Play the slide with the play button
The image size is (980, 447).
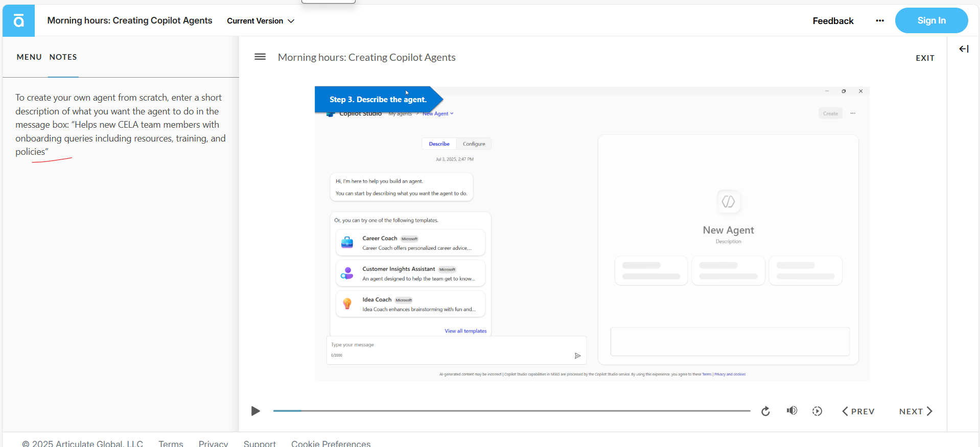pos(255,411)
